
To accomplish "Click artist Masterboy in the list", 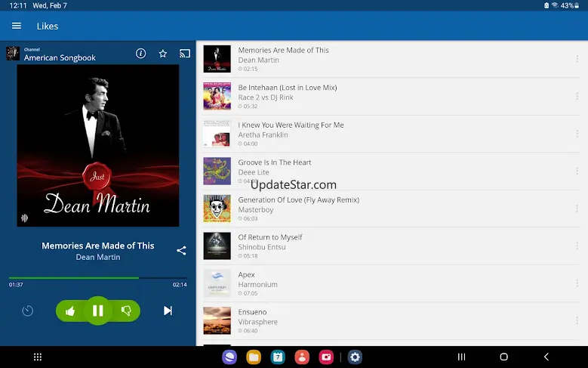I will coord(256,209).
